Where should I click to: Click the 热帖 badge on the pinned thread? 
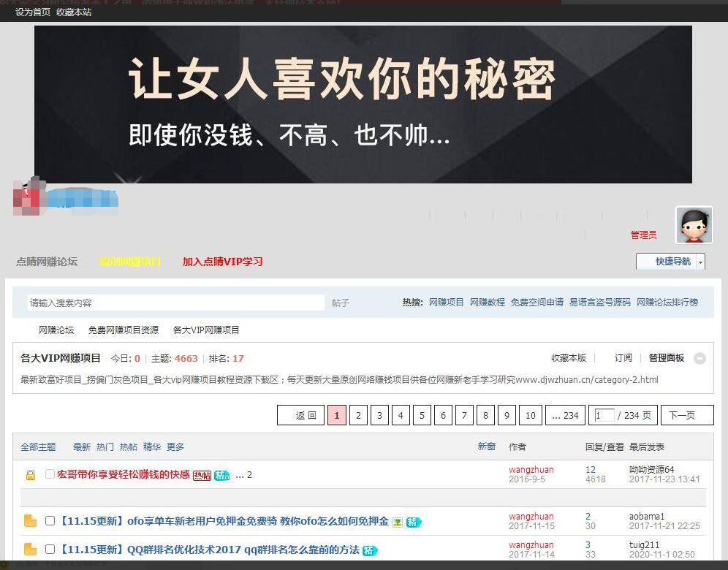point(202,475)
